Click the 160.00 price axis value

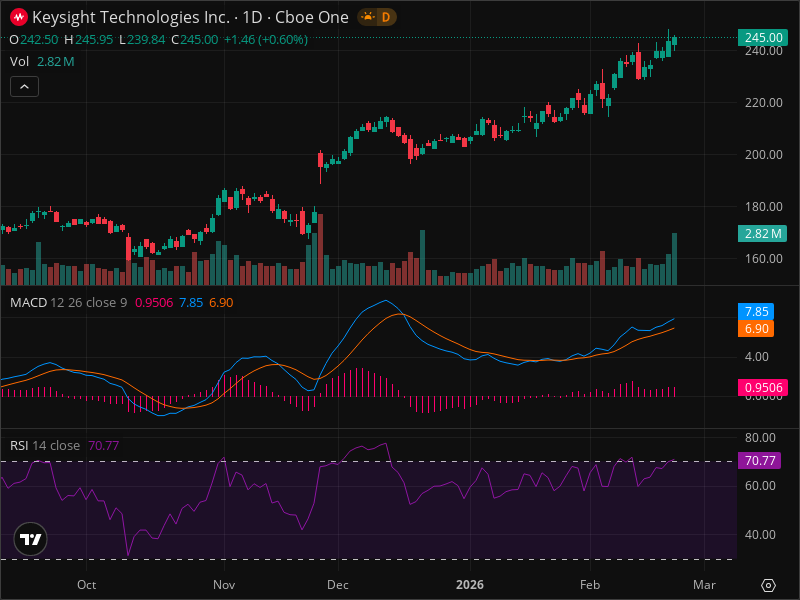[763, 259]
